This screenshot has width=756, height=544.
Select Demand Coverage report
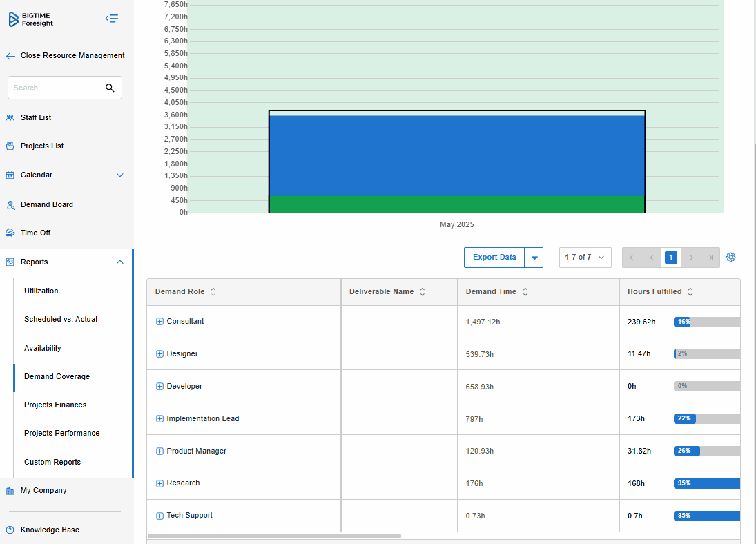pos(57,377)
